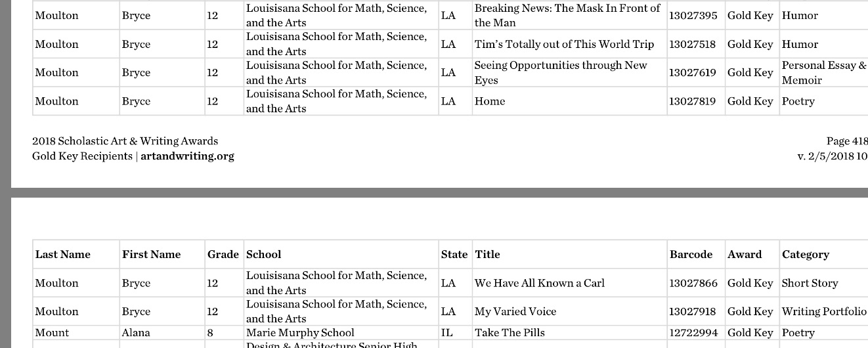Select the "Marie Murphy School" cell
Viewport: 868px width, 348px height.
click(300, 333)
